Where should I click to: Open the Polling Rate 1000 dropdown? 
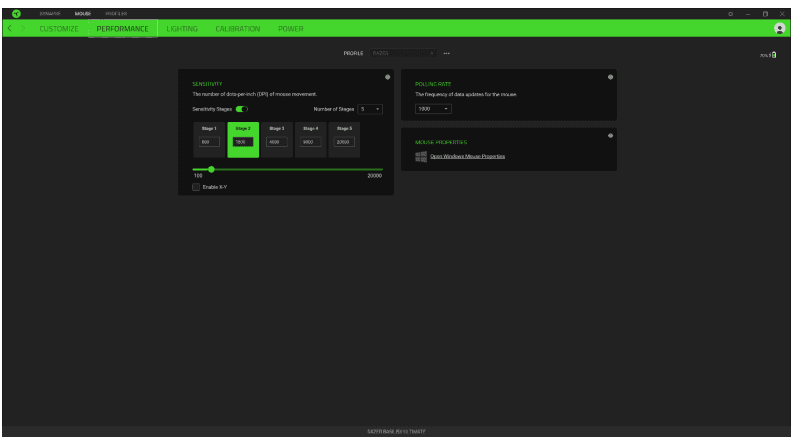(433, 109)
